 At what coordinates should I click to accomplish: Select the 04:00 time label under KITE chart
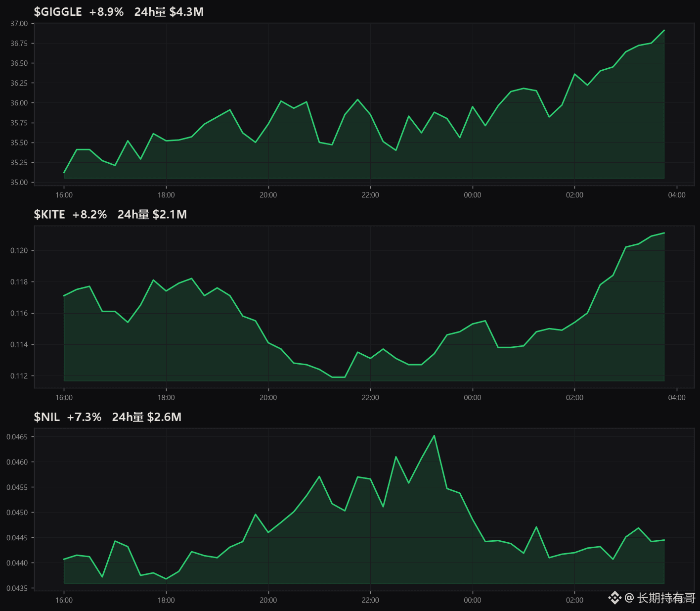[677, 397]
